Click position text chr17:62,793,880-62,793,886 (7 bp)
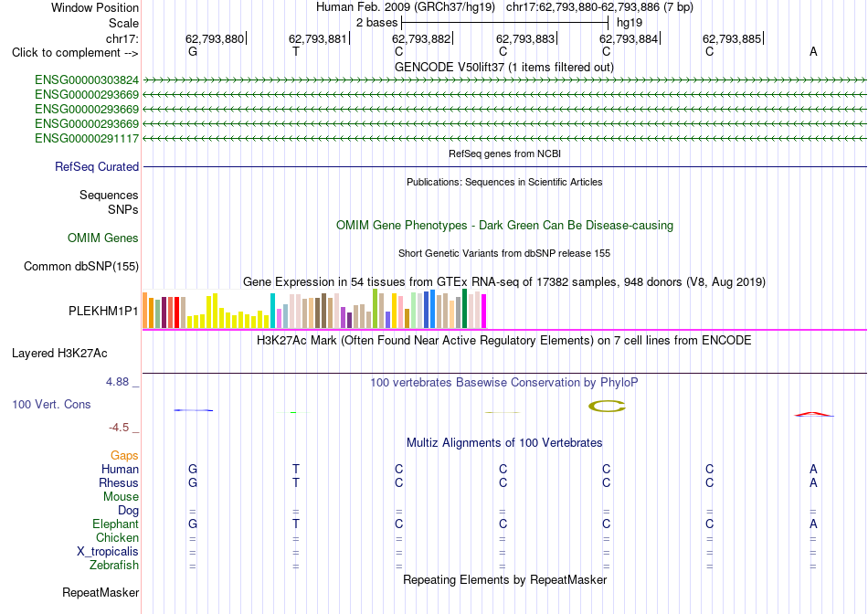Image resolution: width=868 pixels, height=614 pixels. click(x=599, y=7)
